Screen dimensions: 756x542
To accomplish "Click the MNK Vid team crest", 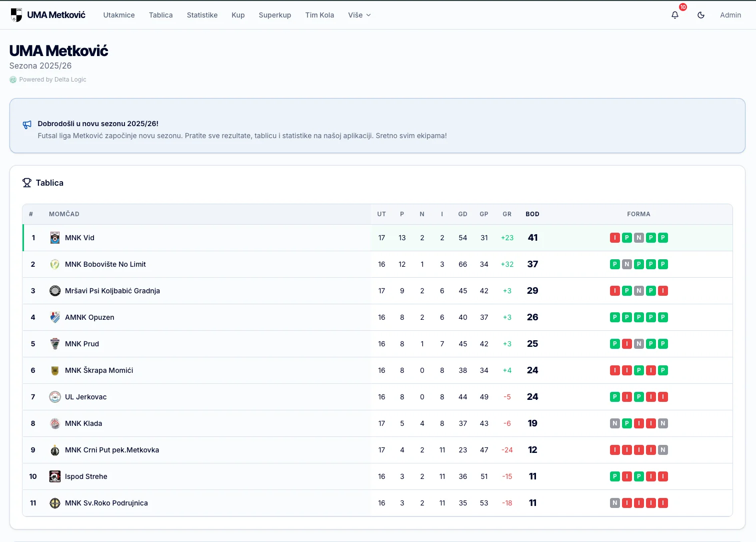I will [55, 238].
